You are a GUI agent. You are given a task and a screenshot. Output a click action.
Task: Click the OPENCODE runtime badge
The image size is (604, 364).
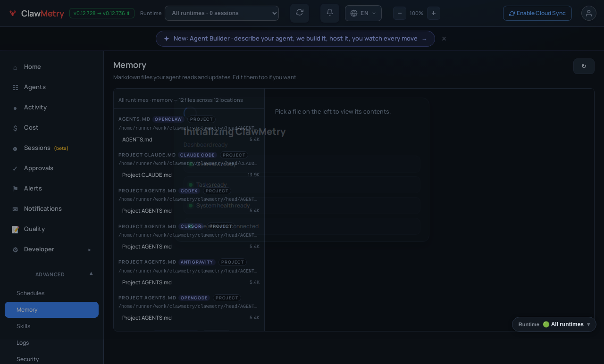[194, 298]
